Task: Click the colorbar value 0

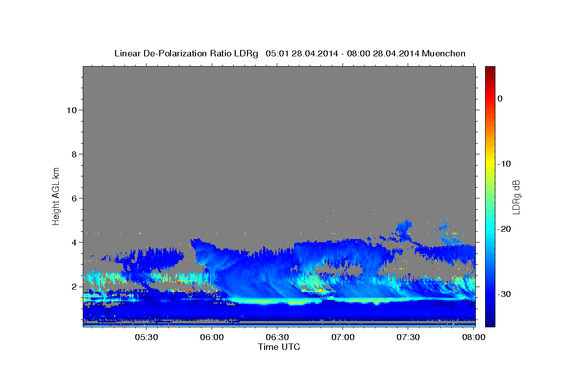Action: 500,98
